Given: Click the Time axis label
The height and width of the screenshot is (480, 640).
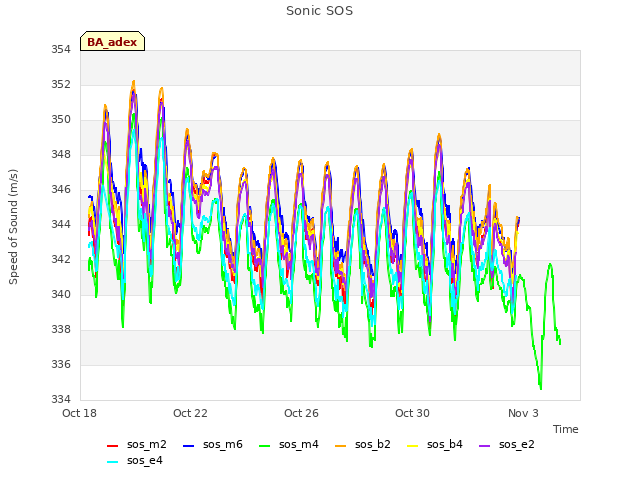Looking at the screenshot, I should [566, 429].
